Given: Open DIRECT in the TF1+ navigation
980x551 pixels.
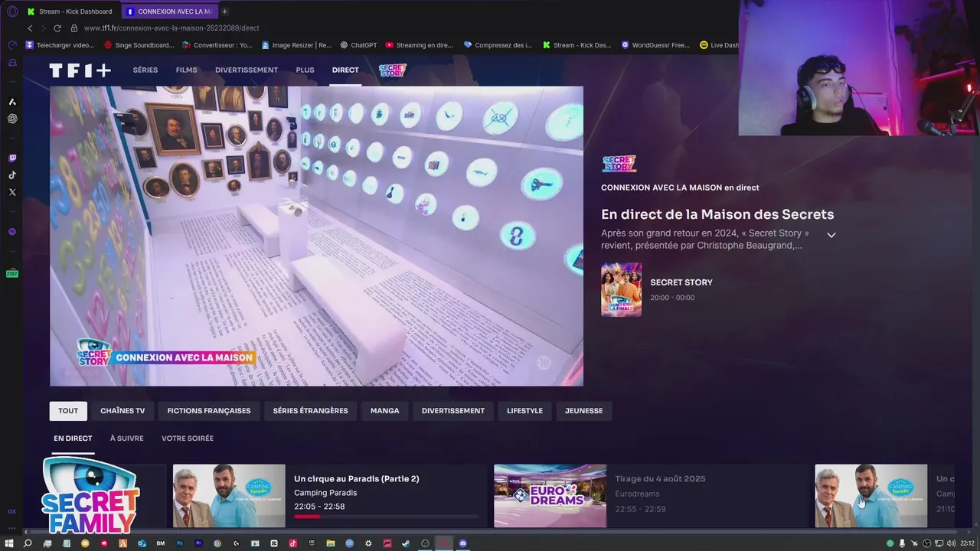Looking at the screenshot, I should coord(345,70).
